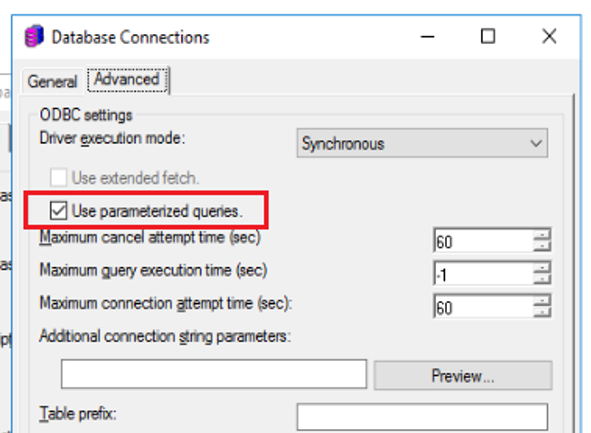This screenshot has width=591, height=433.
Task: Focus the additional connection string parameters field
Action: tap(214, 374)
